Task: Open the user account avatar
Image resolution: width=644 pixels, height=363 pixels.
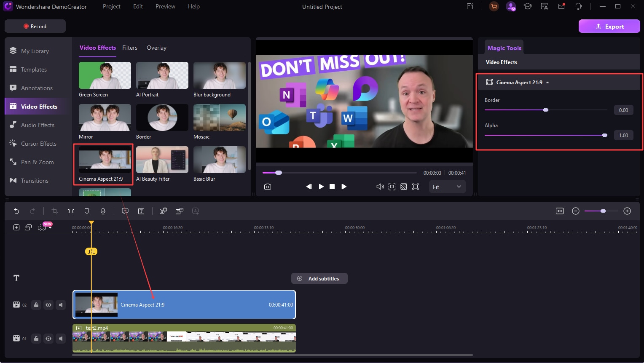Action: 511,6
